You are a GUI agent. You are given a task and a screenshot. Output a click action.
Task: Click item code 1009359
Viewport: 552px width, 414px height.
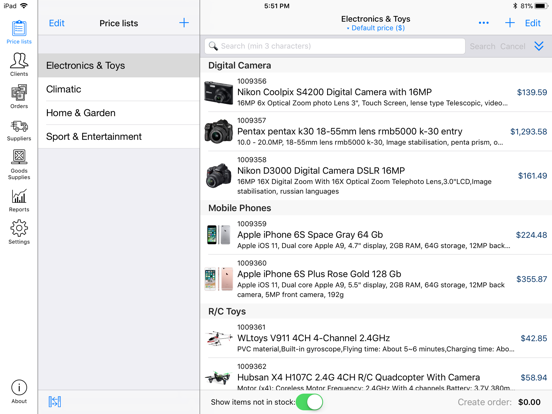tap(252, 224)
